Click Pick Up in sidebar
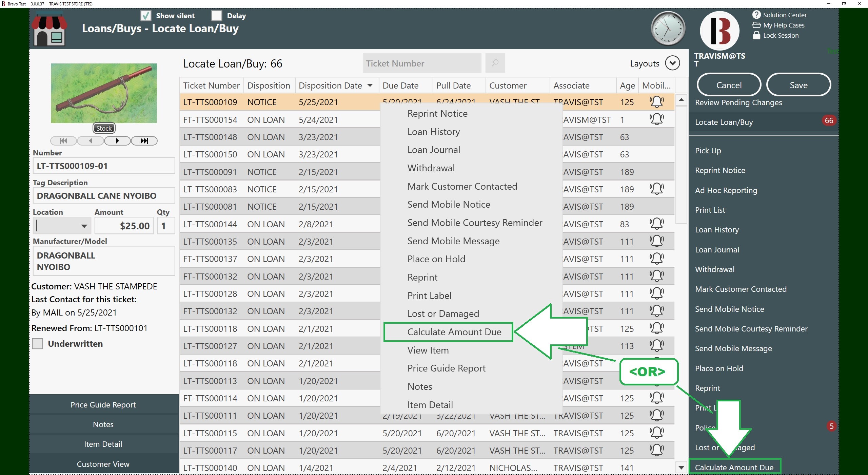This screenshot has height=475, width=868. pyautogui.click(x=708, y=151)
